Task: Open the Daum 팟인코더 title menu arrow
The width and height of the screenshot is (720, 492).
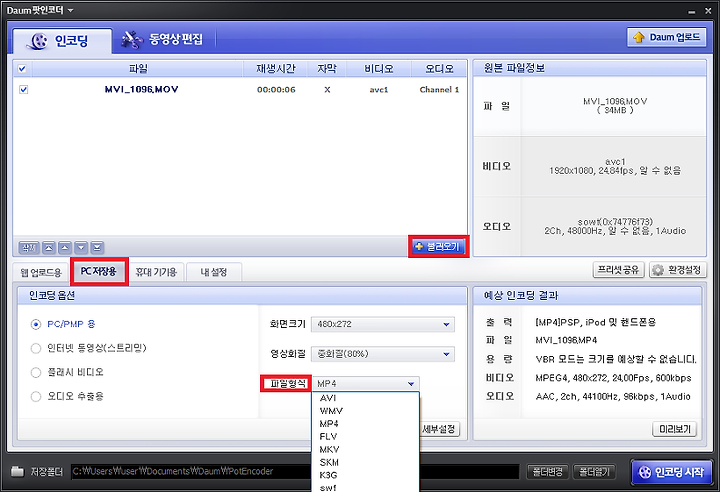Action: [70, 10]
